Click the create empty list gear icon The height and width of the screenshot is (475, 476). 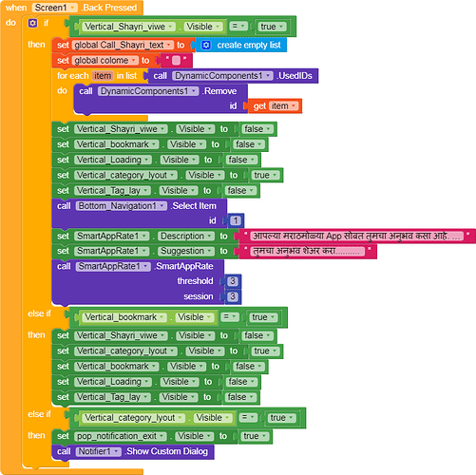pos(206,46)
